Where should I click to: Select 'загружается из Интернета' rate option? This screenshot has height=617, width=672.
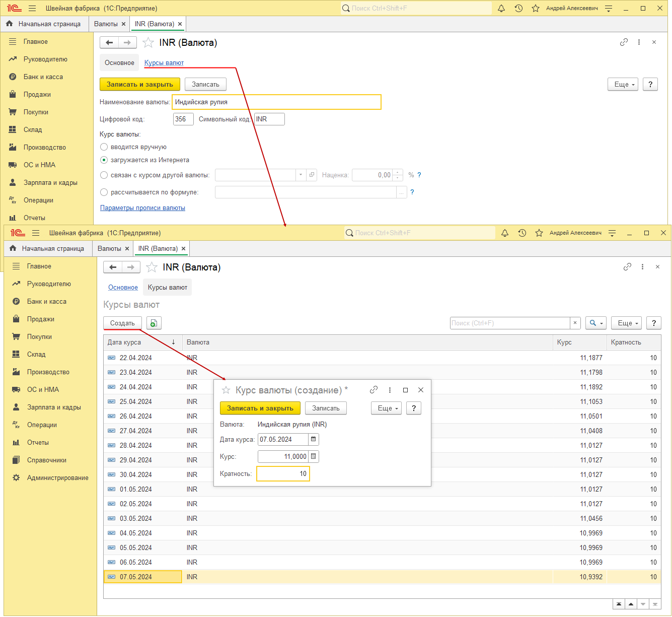pos(104,160)
